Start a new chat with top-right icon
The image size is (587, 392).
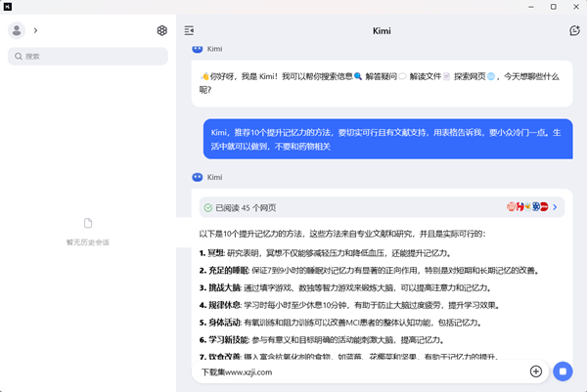(574, 30)
